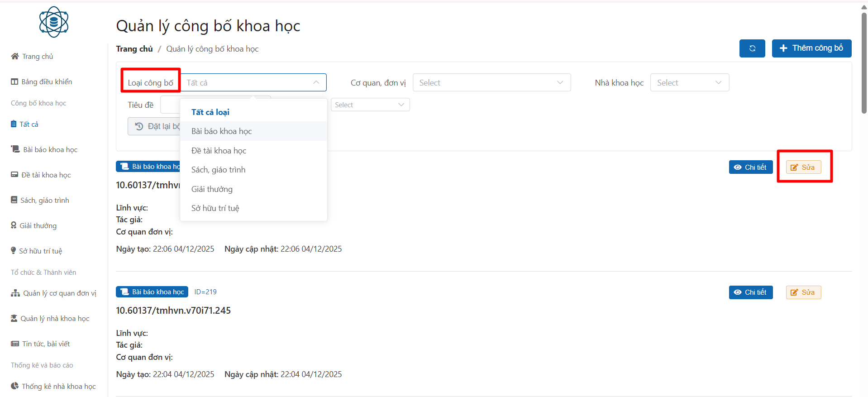The width and height of the screenshot is (868, 397).
Task: Open Sở hữu trí tuệ lightbulb item
Action: 36,251
